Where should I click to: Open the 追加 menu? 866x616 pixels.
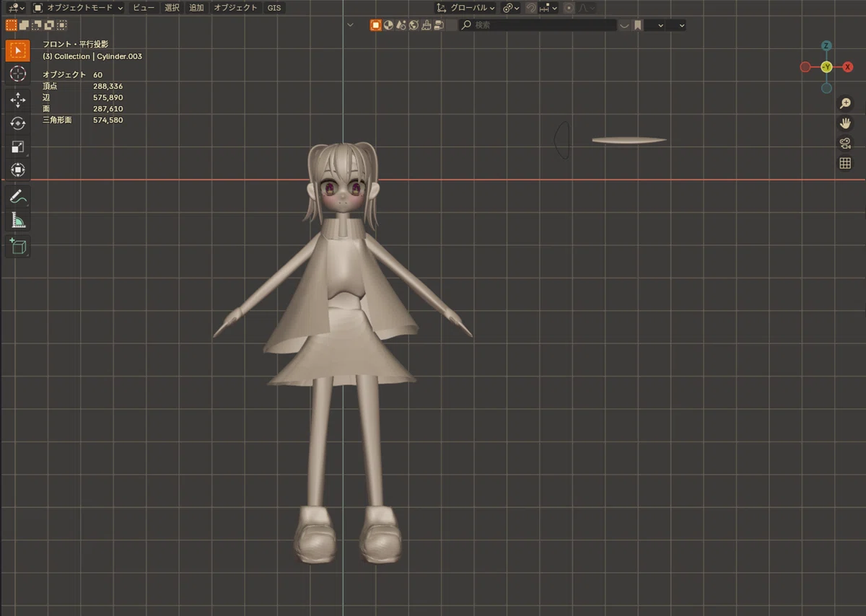(x=196, y=7)
